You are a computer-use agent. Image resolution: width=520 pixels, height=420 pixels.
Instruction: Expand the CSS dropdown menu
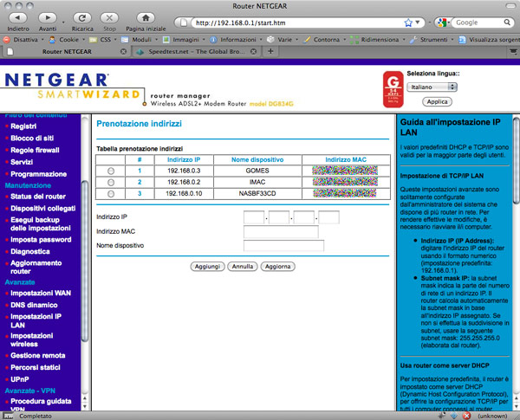click(x=115, y=40)
